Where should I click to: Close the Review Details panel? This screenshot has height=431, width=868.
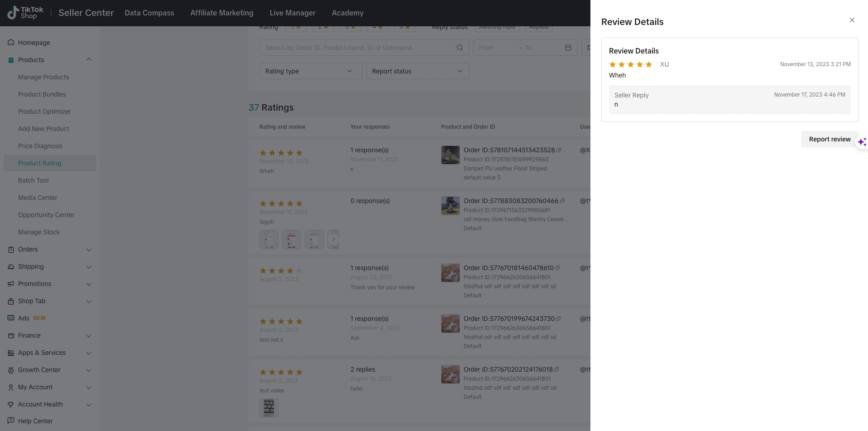click(x=852, y=20)
